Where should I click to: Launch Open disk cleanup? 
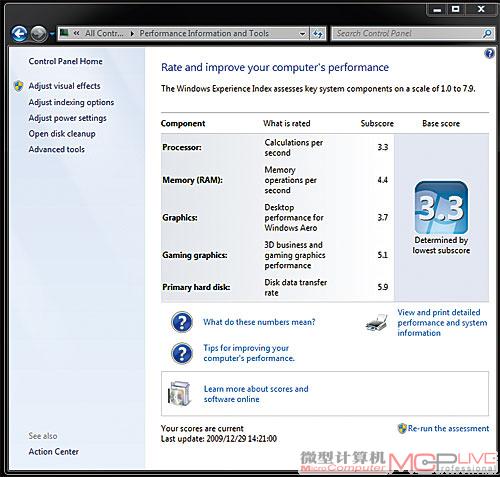pyautogui.click(x=62, y=134)
